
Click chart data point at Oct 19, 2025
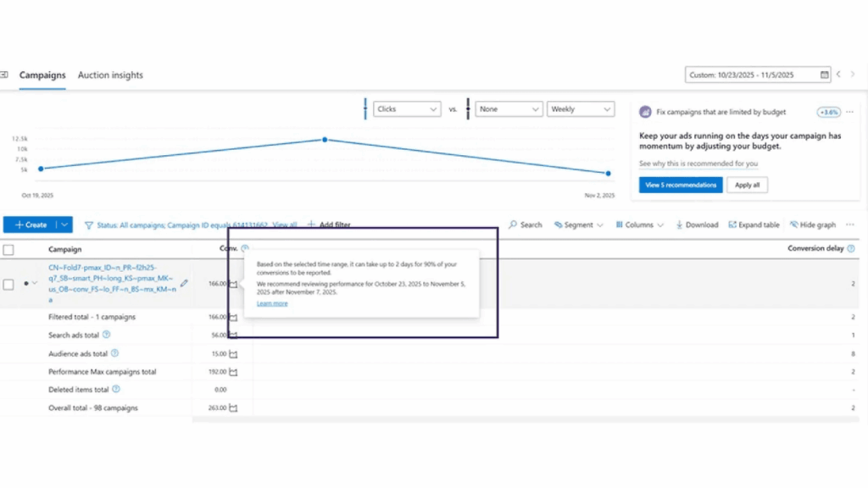(41, 169)
